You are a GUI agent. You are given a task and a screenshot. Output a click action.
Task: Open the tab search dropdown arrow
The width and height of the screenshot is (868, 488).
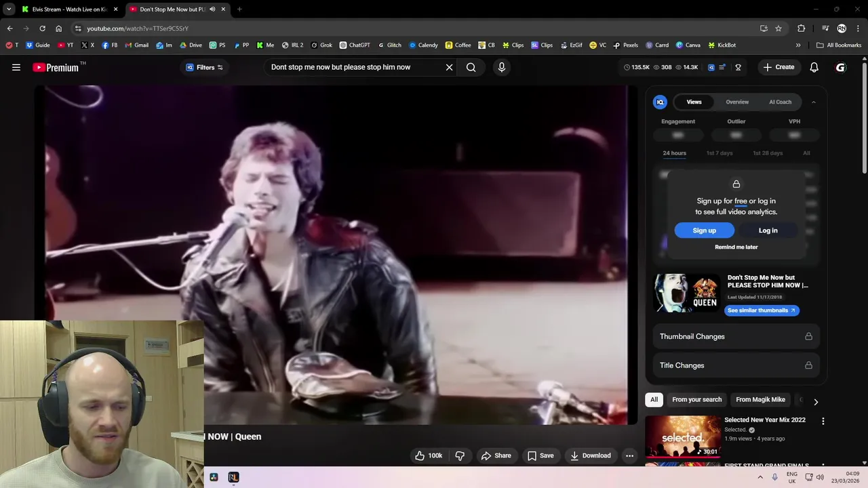(9, 9)
